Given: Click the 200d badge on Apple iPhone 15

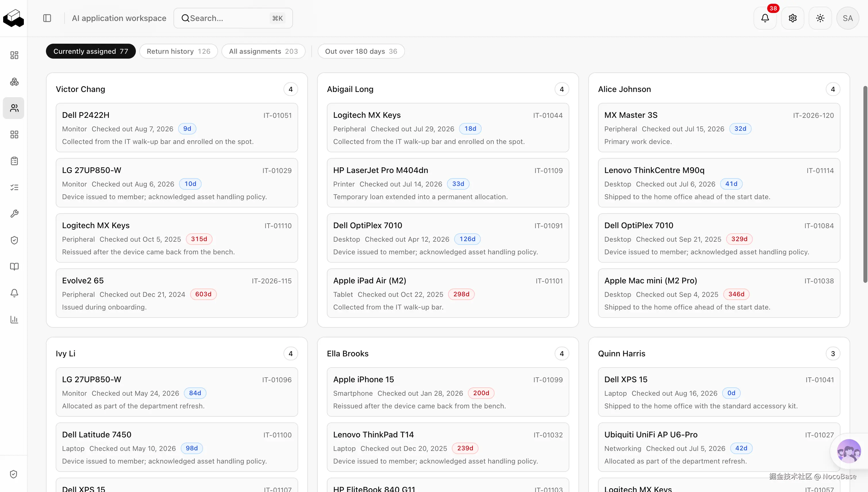Looking at the screenshot, I should coord(481,393).
